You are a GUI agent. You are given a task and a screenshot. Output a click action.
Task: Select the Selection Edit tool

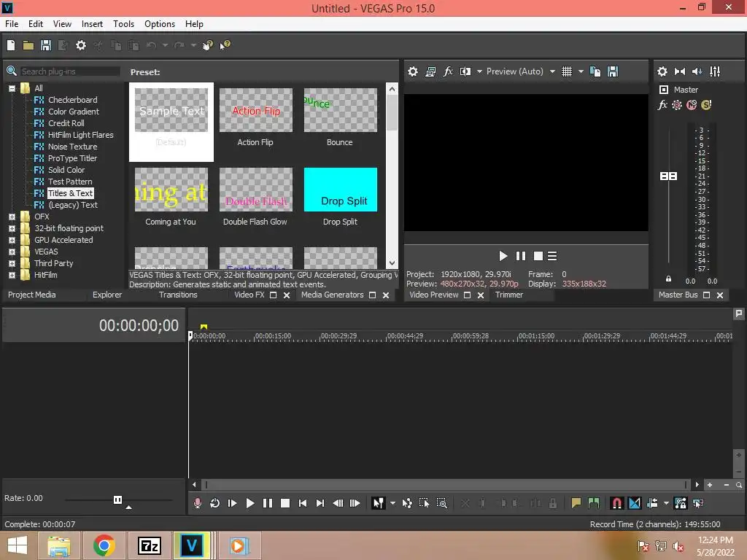pyautogui.click(x=424, y=503)
